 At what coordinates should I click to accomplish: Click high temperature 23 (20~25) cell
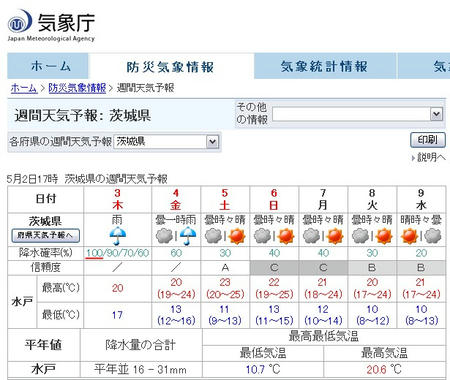coord(225,288)
